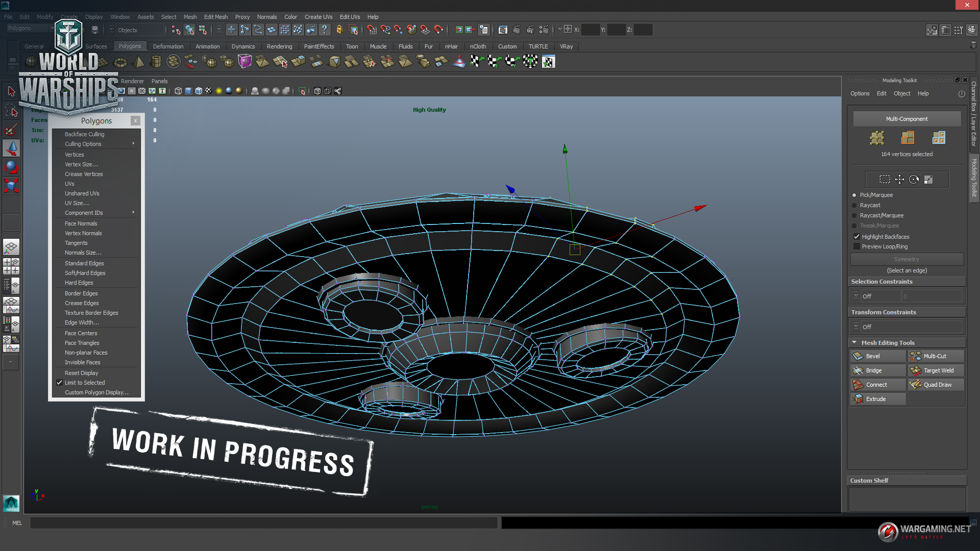Open the Edit Mesh menu
This screenshot has height=551, width=980.
(215, 17)
